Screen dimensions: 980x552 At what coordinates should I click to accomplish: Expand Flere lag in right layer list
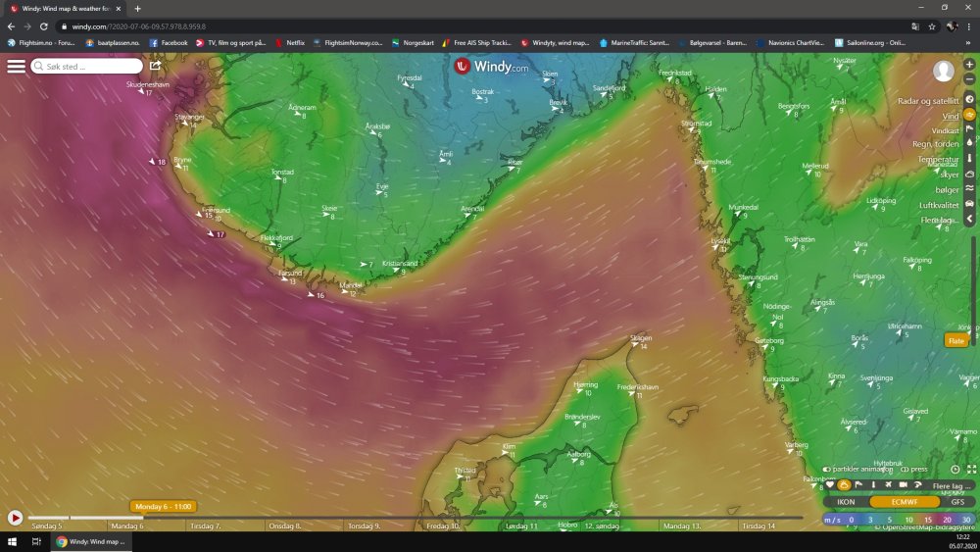[940, 220]
